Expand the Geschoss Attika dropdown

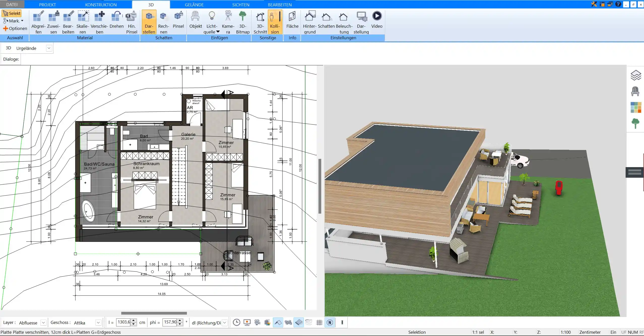click(99, 323)
